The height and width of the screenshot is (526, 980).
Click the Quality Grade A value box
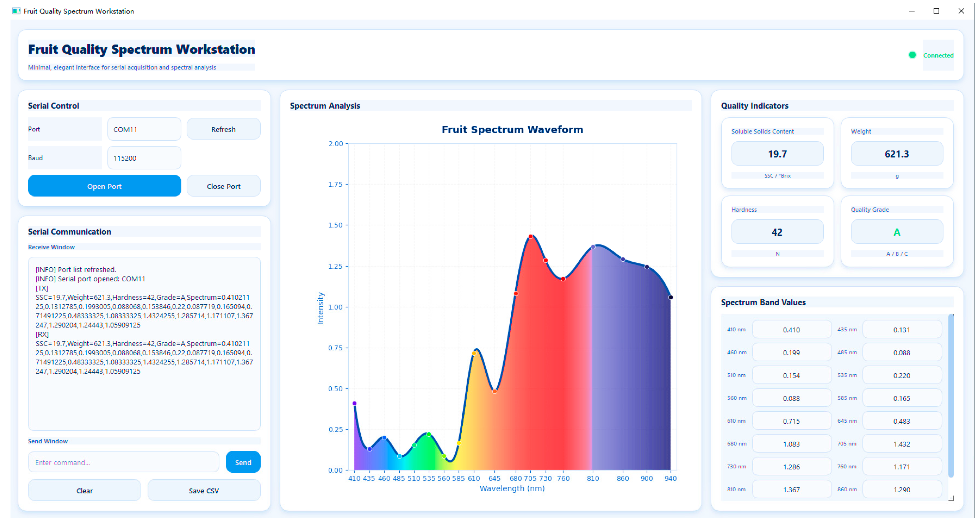pyautogui.click(x=897, y=232)
